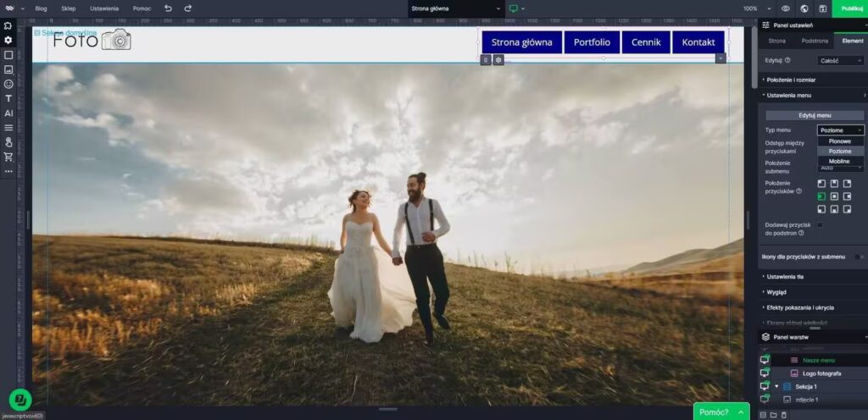Click the Cennik menu button on page

pyautogui.click(x=646, y=42)
